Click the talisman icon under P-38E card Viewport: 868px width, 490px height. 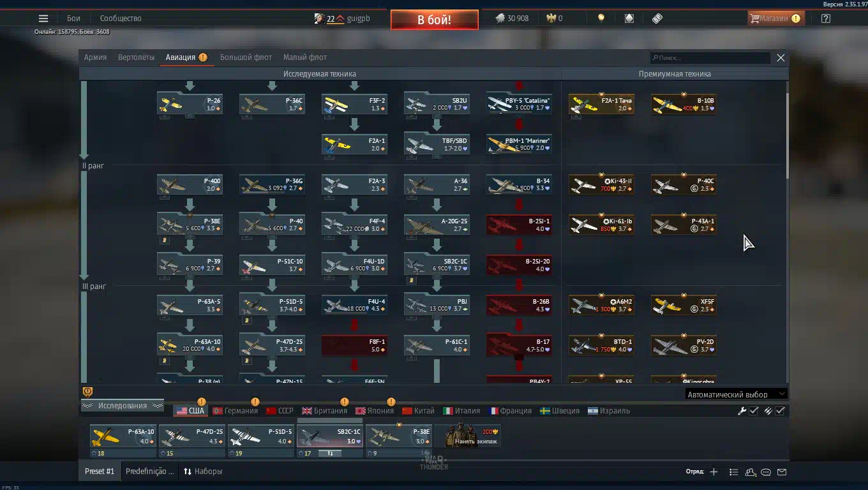[x=164, y=240]
